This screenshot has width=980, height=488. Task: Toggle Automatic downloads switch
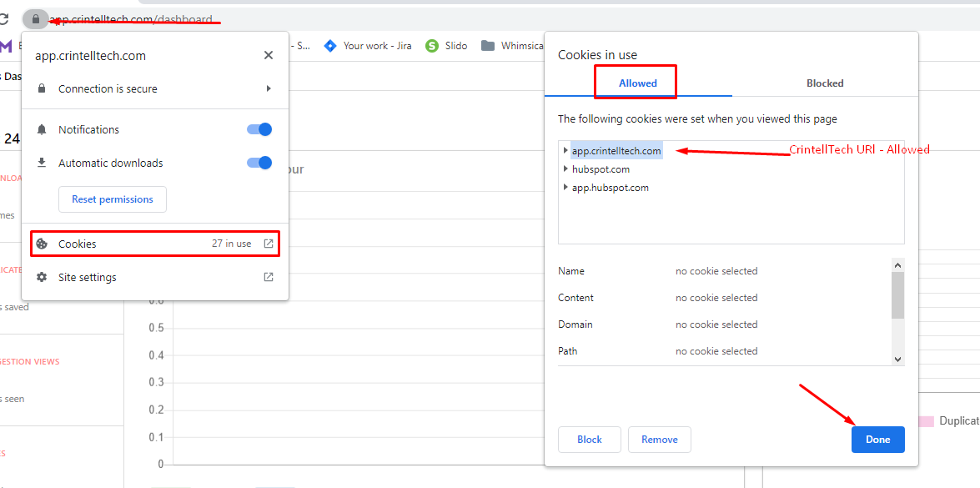coord(259,163)
